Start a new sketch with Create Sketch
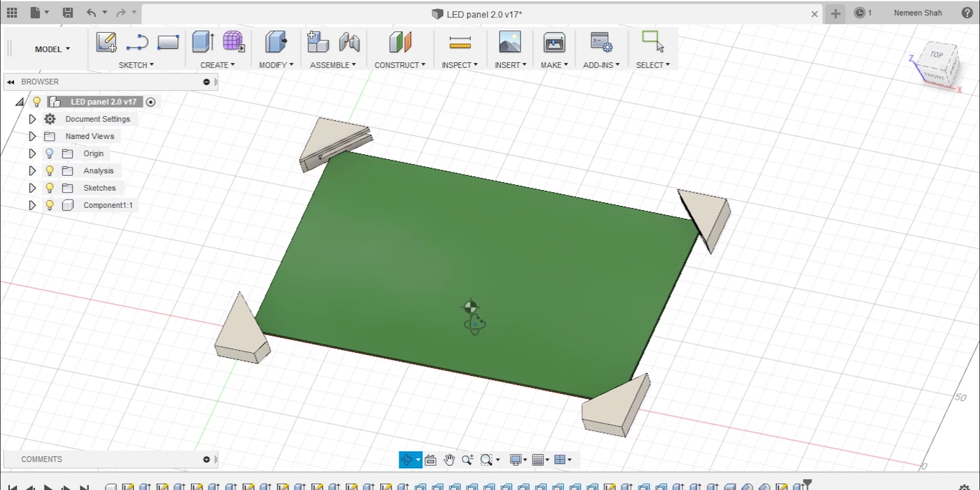The image size is (980, 490). point(106,42)
